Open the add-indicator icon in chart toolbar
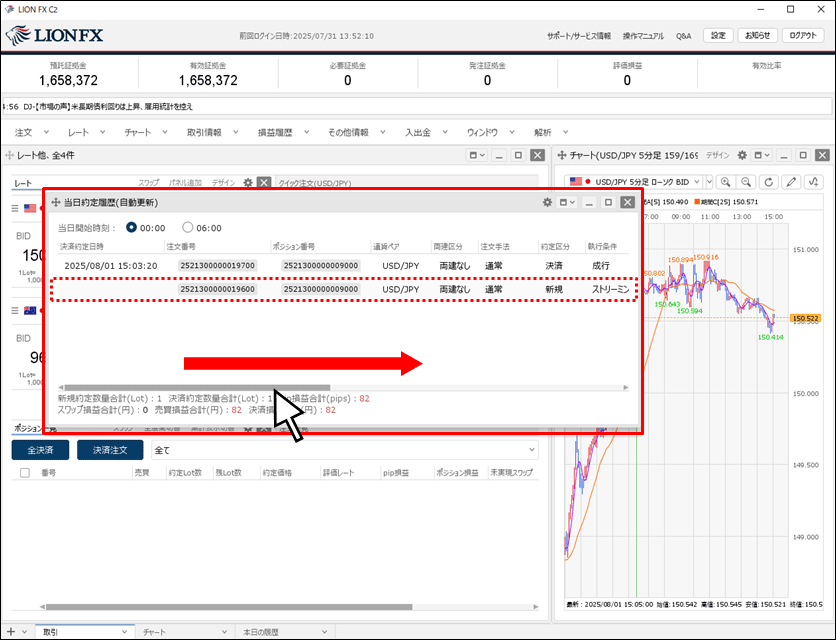 (816, 183)
